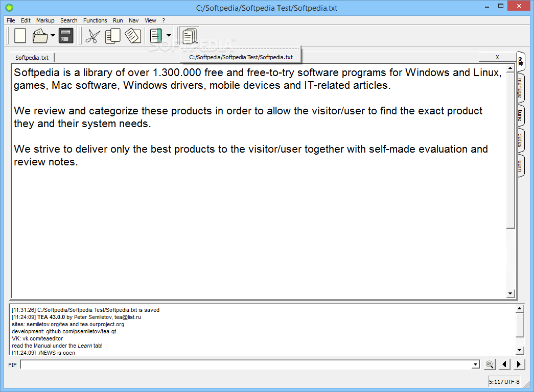Click log pane scrollbar down arrow
The height and width of the screenshot is (392, 534).
pos(519,350)
